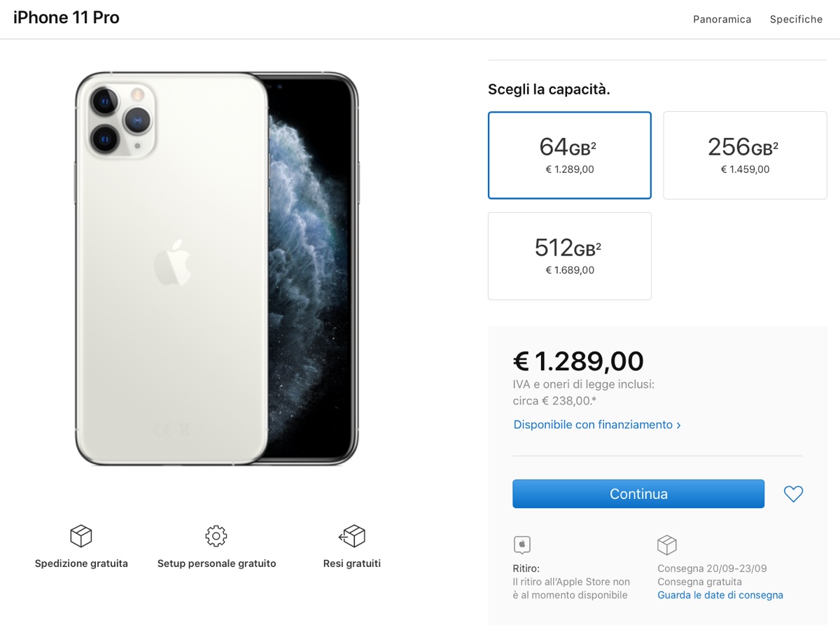Click the Resi gratuiti label
This screenshot has width=840, height=639.
point(352,563)
